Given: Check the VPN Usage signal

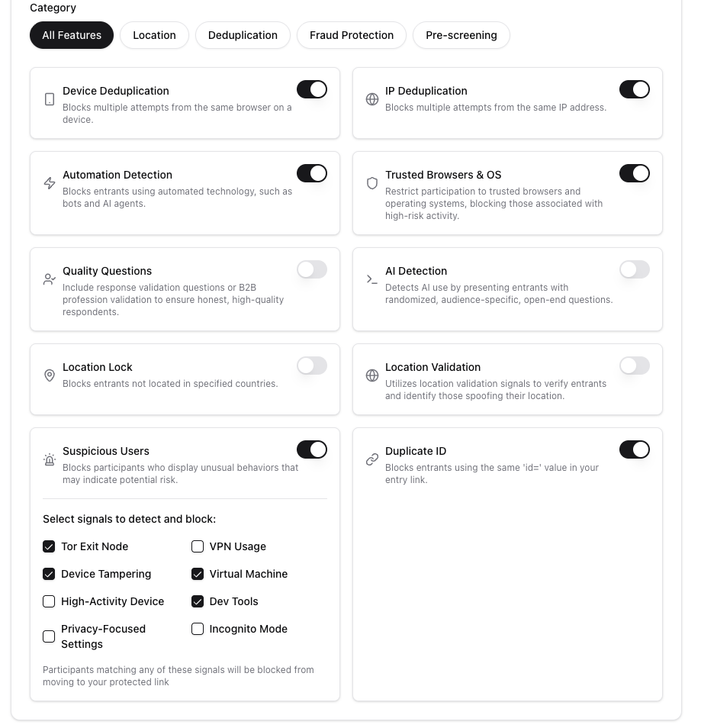Looking at the screenshot, I should 198,546.
